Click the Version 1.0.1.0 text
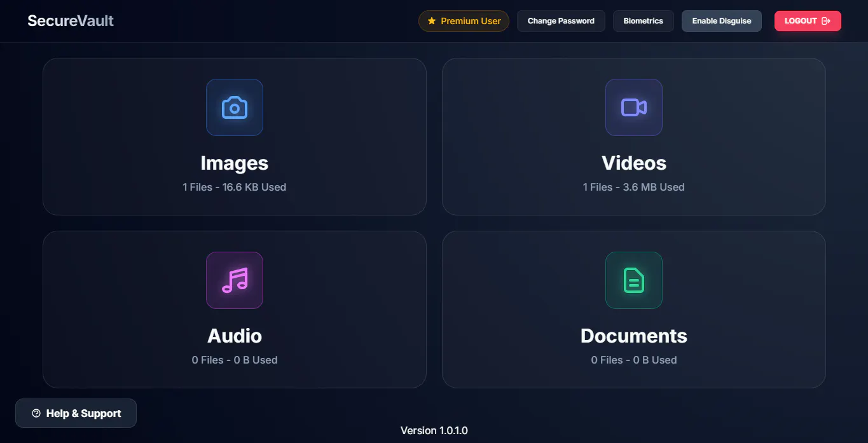This screenshot has height=443, width=868. [x=434, y=430]
